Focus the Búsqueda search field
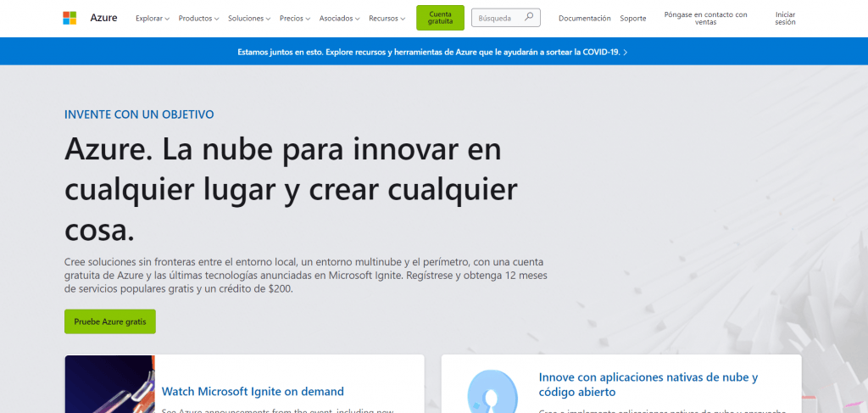Image resolution: width=868 pixels, height=413 pixels. click(505, 18)
